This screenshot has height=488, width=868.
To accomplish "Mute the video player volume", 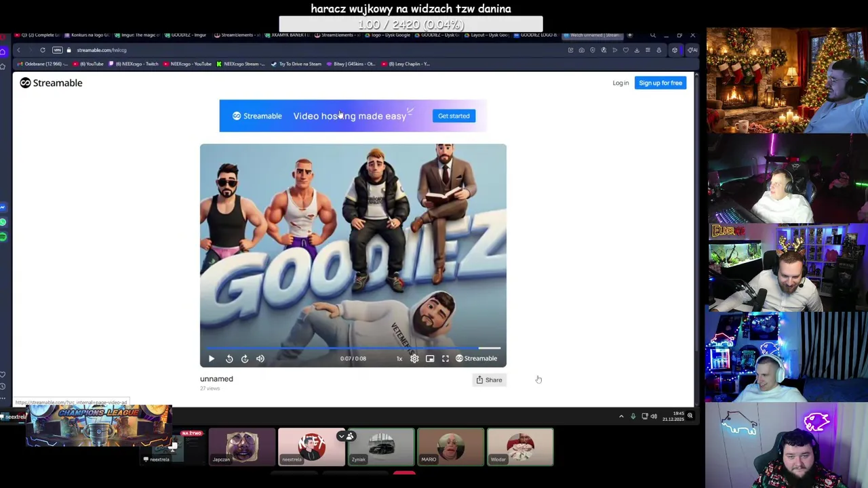I will (260, 359).
